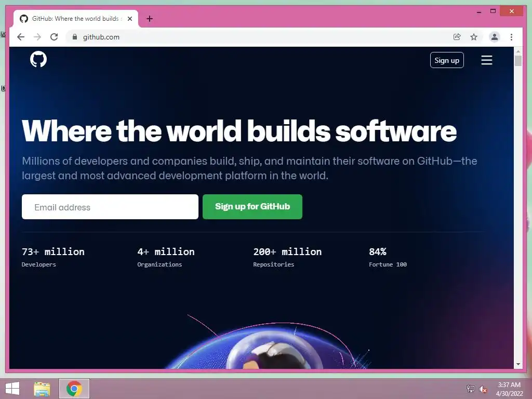Click the 'Fortune 100' label
The height and width of the screenshot is (399, 532).
pyautogui.click(x=388, y=264)
